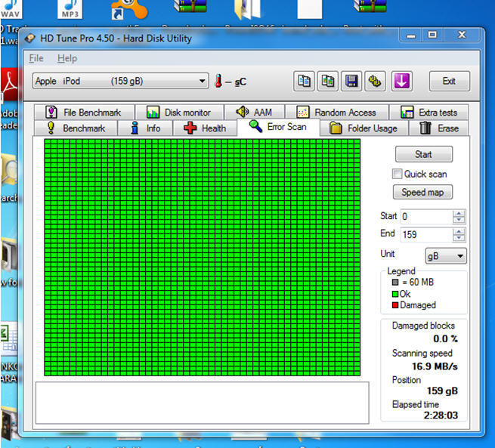Click the thermometer temperature icon
This screenshot has width=495, height=448.
coord(218,82)
